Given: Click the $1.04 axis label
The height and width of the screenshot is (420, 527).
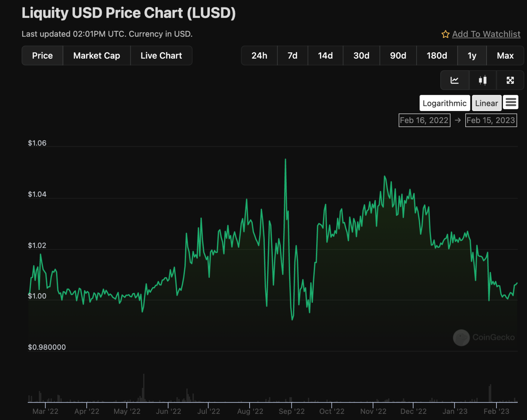Looking at the screenshot, I should (37, 194).
